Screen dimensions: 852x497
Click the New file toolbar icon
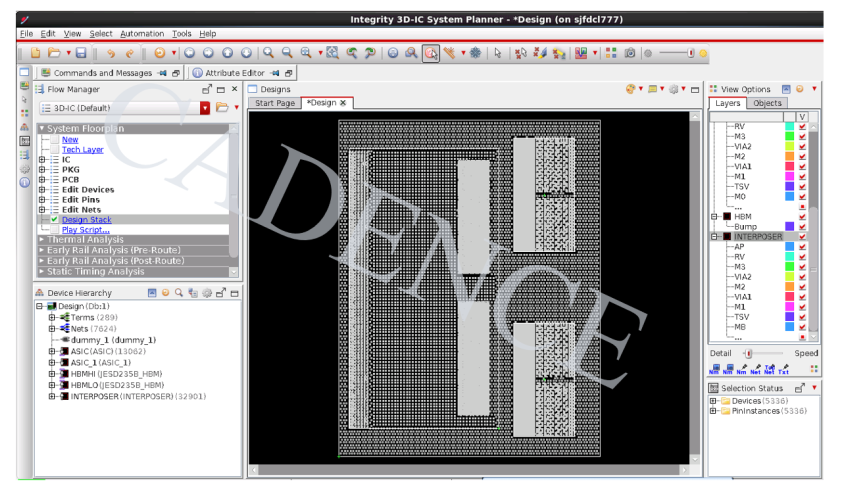coord(36,53)
